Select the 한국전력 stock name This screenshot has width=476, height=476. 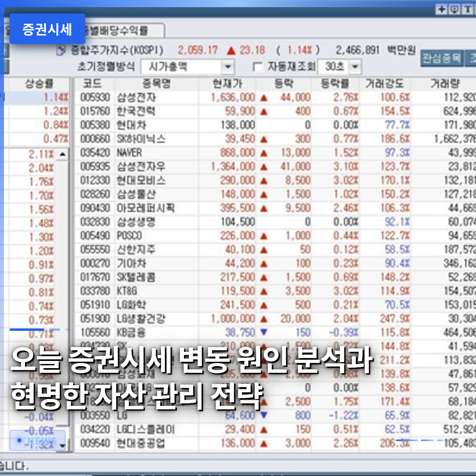136,111
